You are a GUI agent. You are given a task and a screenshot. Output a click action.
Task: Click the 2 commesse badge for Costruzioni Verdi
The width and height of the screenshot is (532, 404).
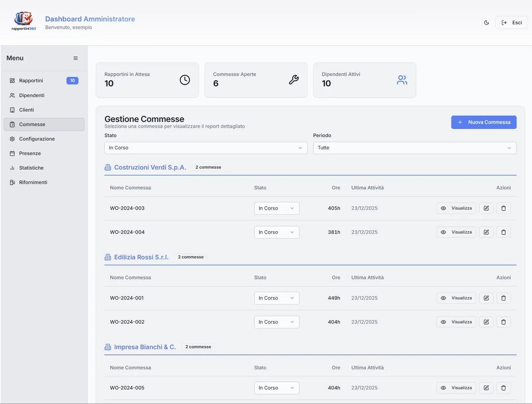point(208,167)
